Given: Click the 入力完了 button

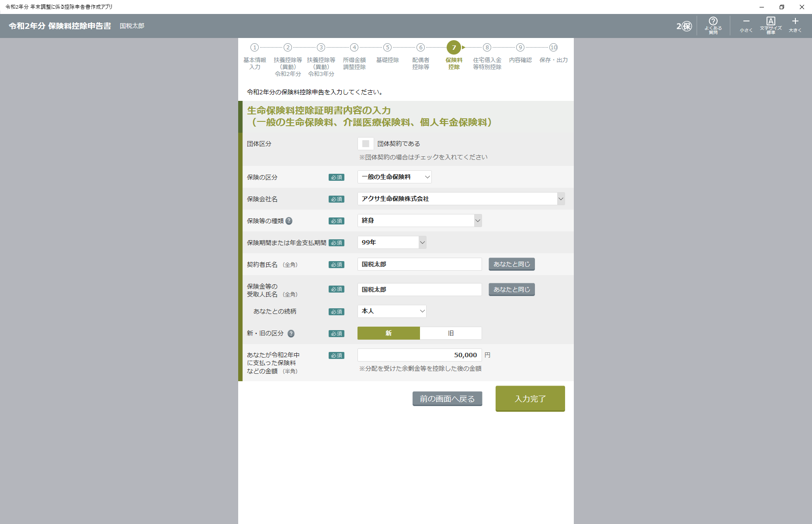Looking at the screenshot, I should [x=530, y=399].
